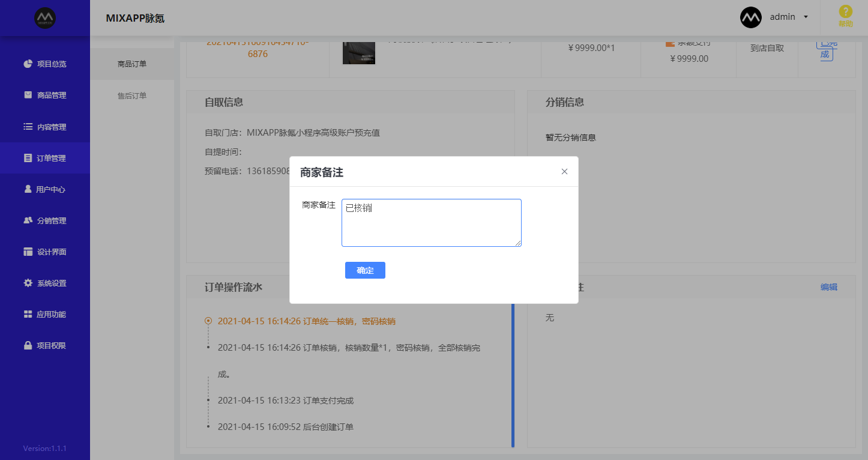Click the 用户中心 person icon

pos(28,189)
